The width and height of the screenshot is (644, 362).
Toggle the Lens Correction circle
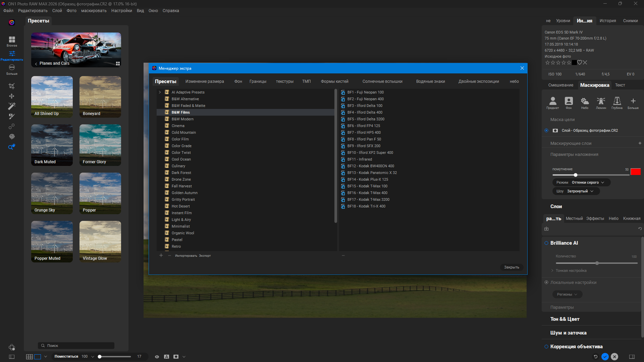(x=546, y=347)
